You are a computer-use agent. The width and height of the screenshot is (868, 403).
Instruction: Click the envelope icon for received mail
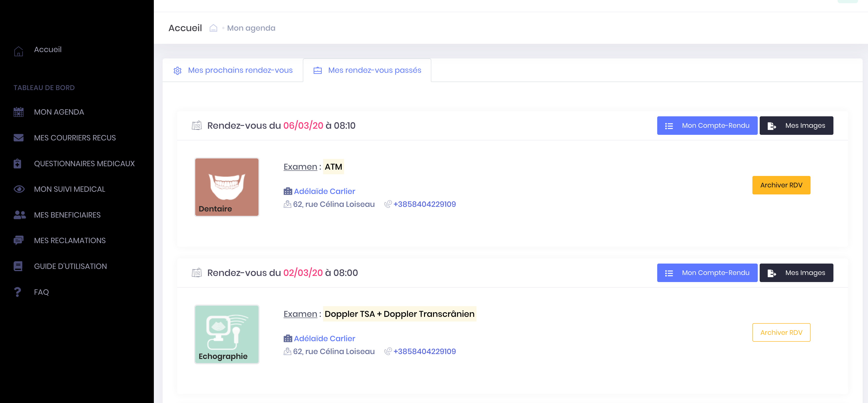[18, 138]
